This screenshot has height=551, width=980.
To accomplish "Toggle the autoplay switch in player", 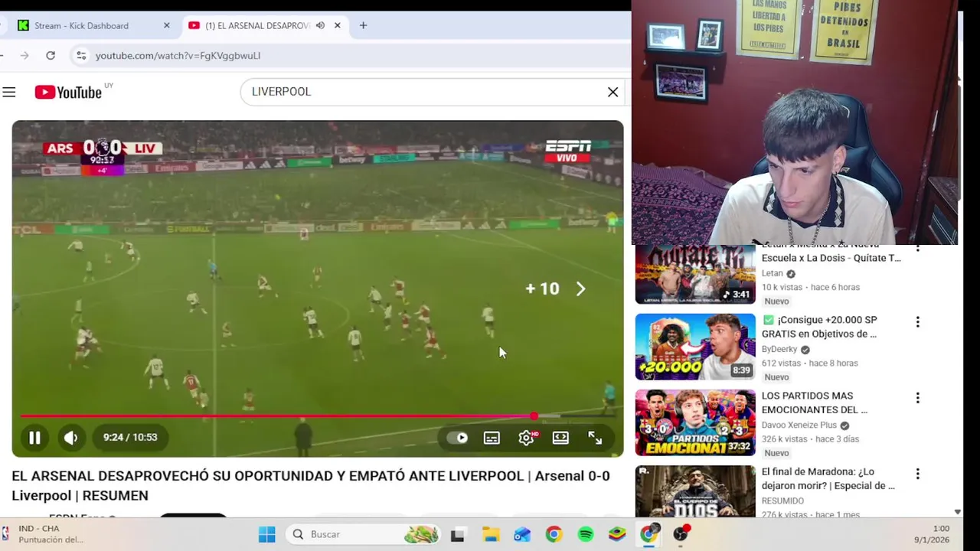I will pyautogui.click(x=458, y=438).
